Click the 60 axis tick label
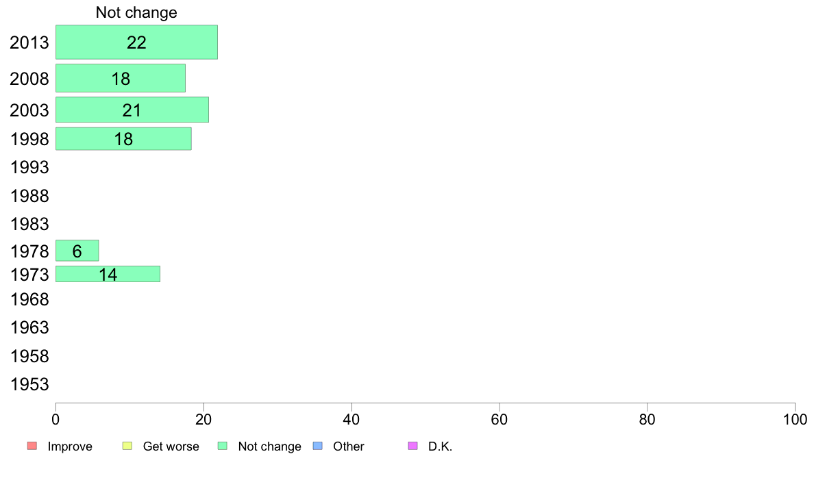 (x=500, y=419)
